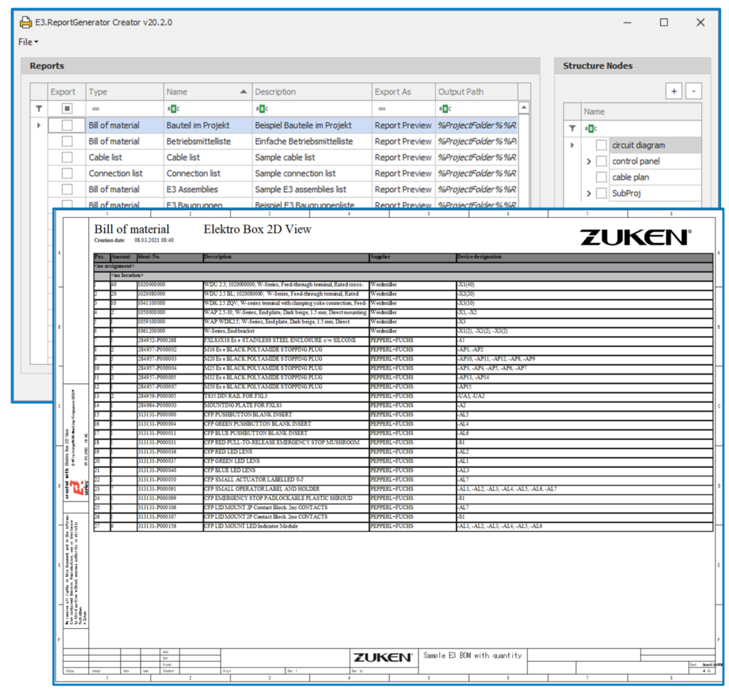Open Description column filter condition icon
The height and width of the screenshot is (700, 729).
(261, 109)
